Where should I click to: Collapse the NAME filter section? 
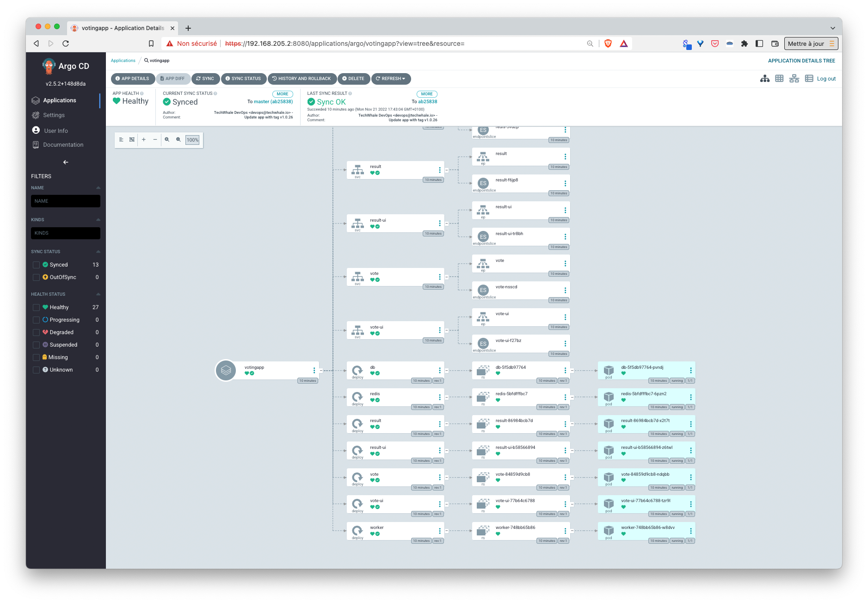(98, 188)
